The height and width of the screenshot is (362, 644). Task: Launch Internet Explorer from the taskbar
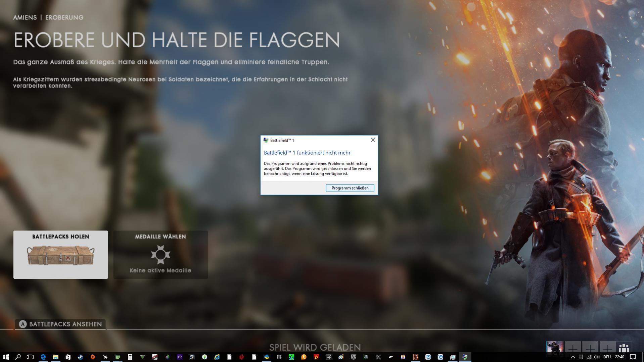[x=217, y=357]
